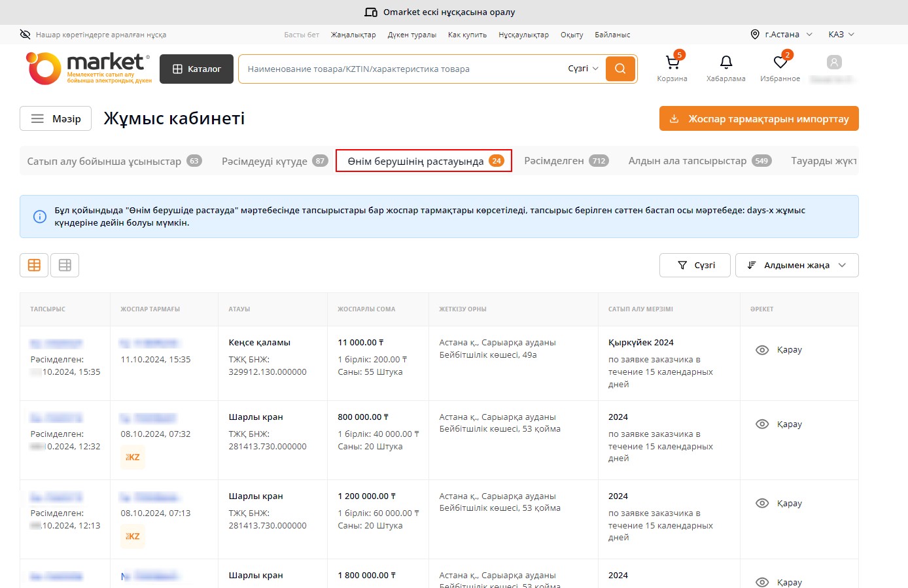
Task: Switch to card table view
Action: (x=34, y=265)
